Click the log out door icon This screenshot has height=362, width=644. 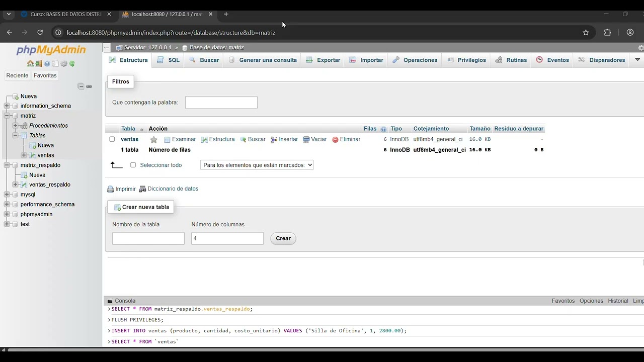(39, 64)
